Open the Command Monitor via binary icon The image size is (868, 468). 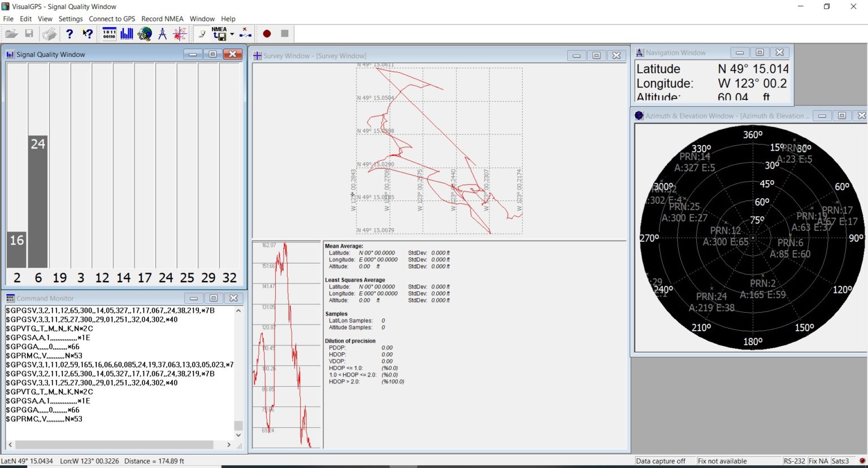tap(109, 34)
